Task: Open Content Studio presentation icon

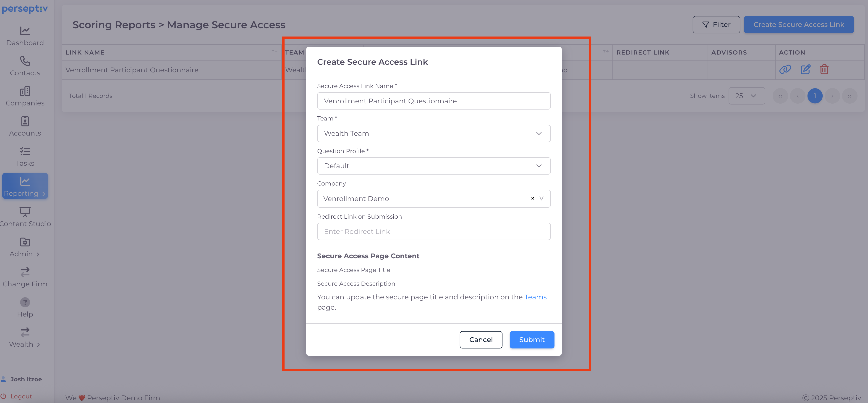Action: pos(25,212)
